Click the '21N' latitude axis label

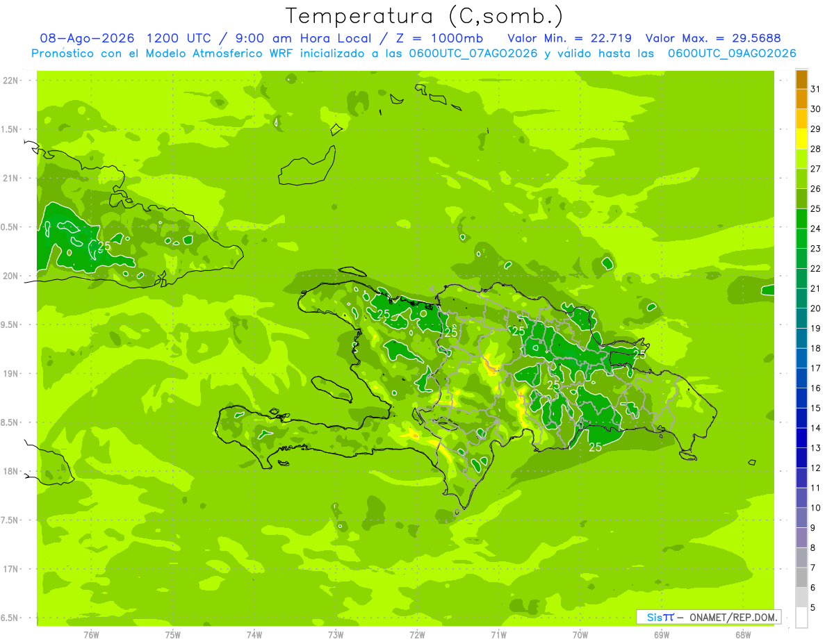click(x=10, y=178)
